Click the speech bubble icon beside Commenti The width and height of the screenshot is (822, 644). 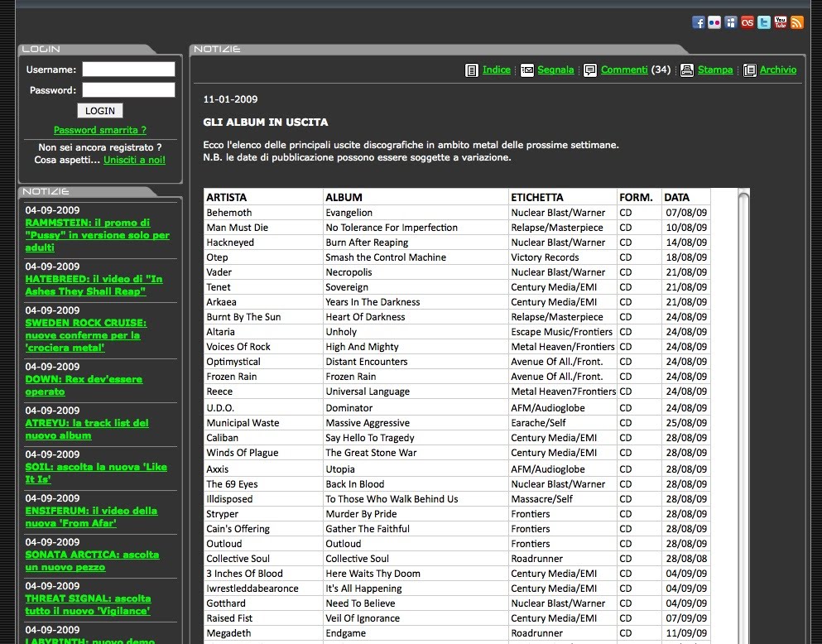(590, 70)
